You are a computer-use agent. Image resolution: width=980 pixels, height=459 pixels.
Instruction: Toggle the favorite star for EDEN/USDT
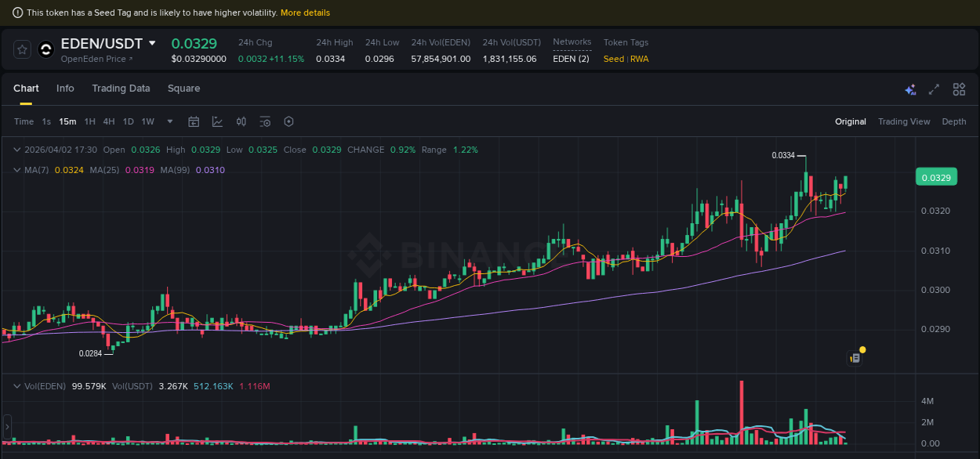point(21,49)
